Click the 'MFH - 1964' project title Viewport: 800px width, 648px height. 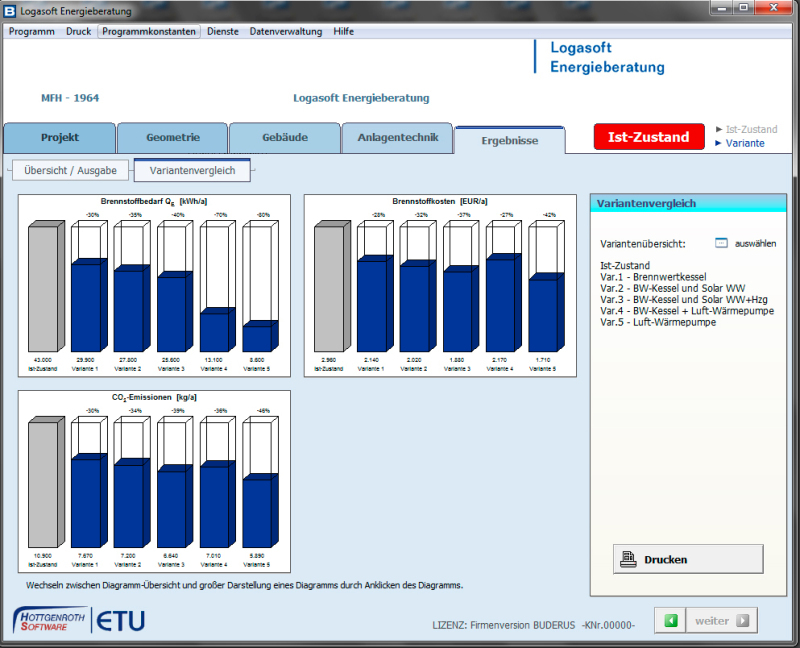click(x=70, y=98)
